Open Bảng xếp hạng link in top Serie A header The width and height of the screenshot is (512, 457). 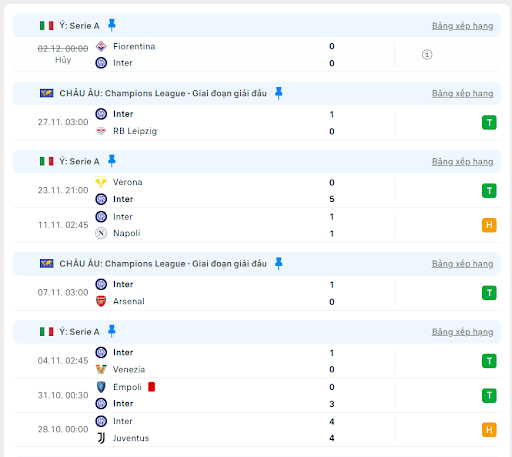pos(462,26)
